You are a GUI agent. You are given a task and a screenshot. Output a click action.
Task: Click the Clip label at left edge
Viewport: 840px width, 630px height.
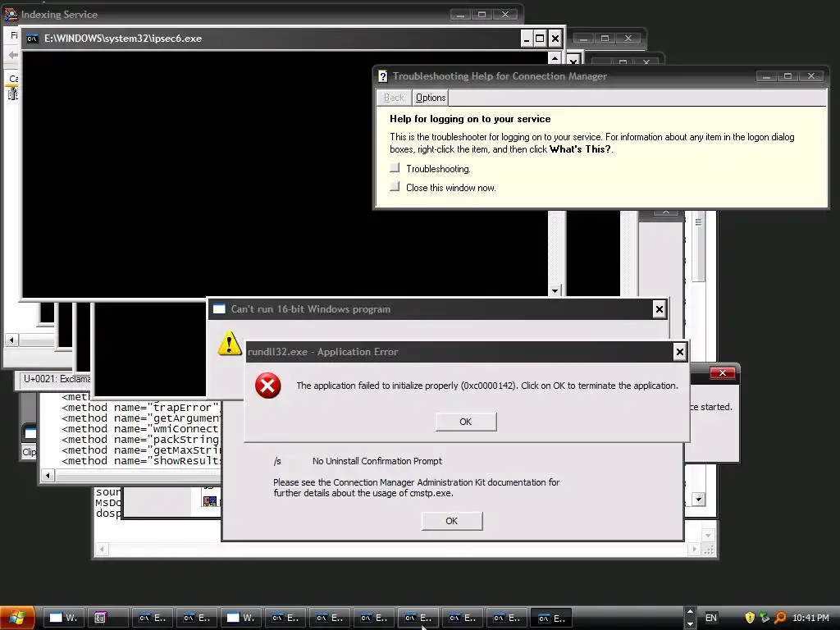[29, 452]
